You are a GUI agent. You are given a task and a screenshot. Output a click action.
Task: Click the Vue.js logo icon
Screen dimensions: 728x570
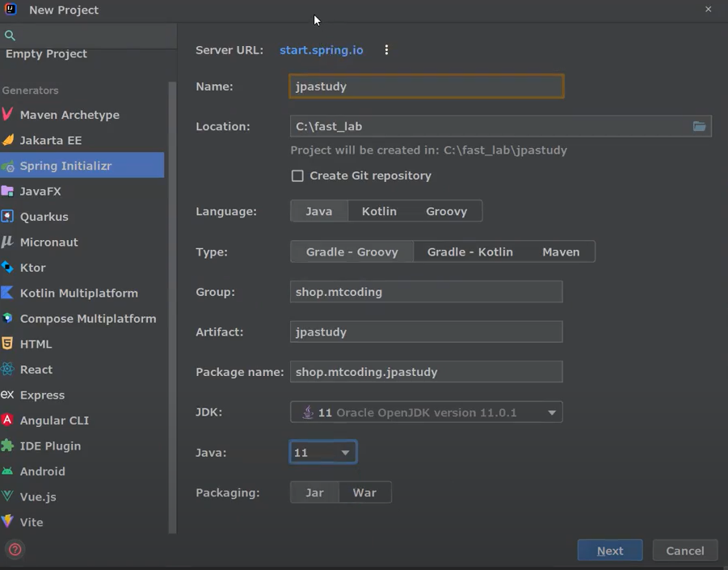click(x=7, y=496)
